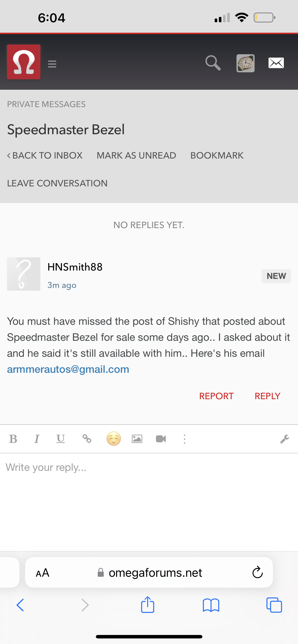The width and height of the screenshot is (298, 644).
Task: Tap the Omega forum logo
Action: pos(24,62)
